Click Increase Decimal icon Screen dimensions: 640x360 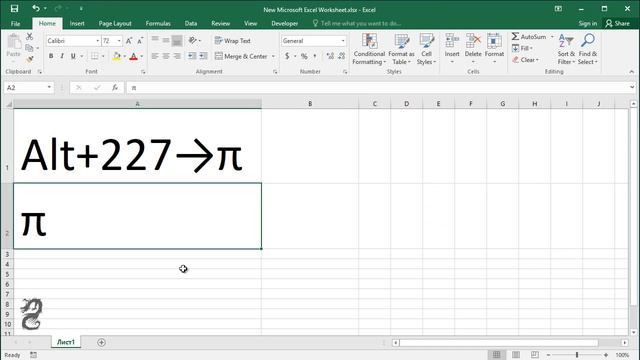pyautogui.click(x=330, y=56)
